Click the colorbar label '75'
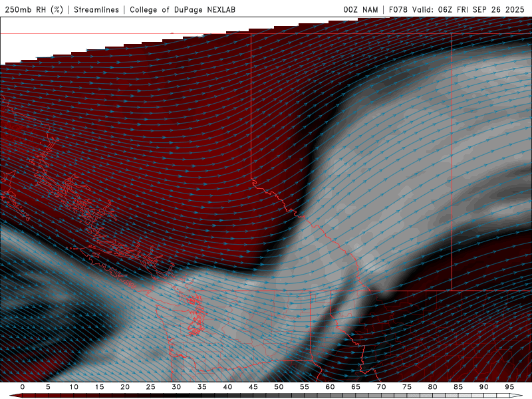This screenshot has height=399, width=532. 407,387
